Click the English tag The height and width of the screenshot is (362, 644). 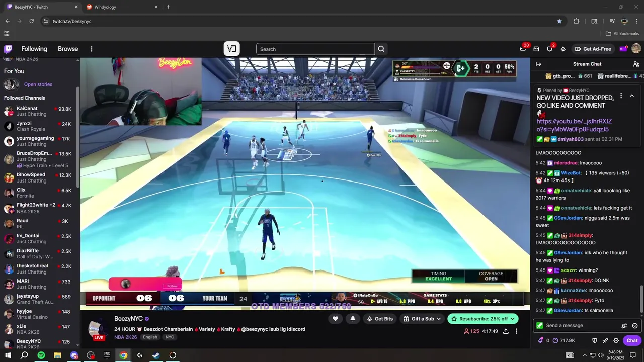point(150,337)
